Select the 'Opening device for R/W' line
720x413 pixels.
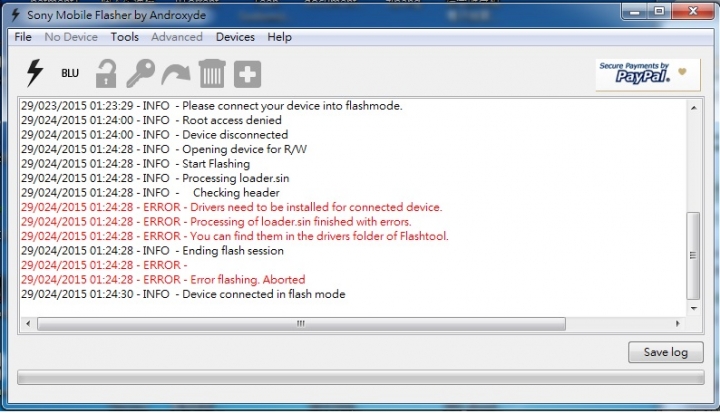point(164,149)
